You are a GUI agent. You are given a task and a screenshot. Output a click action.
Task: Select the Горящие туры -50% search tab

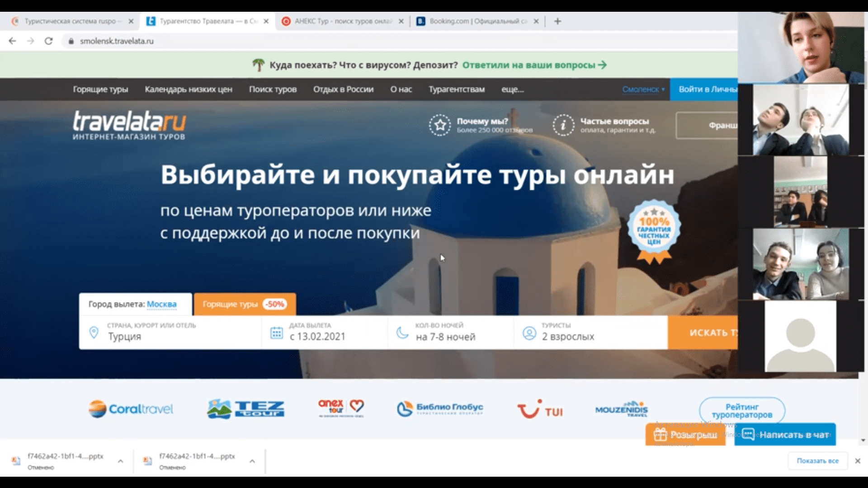245,304
